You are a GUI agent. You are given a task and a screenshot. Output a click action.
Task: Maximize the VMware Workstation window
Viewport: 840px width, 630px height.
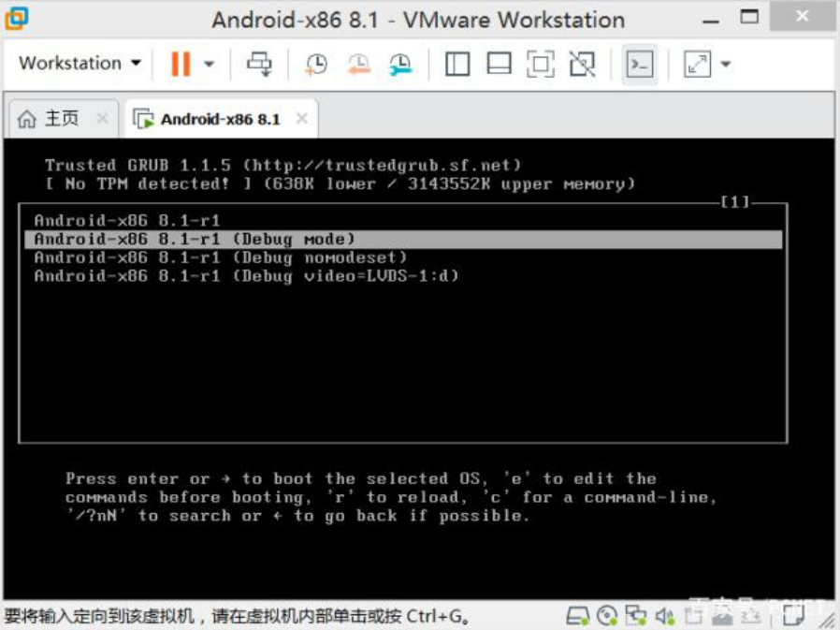point(749,17)
